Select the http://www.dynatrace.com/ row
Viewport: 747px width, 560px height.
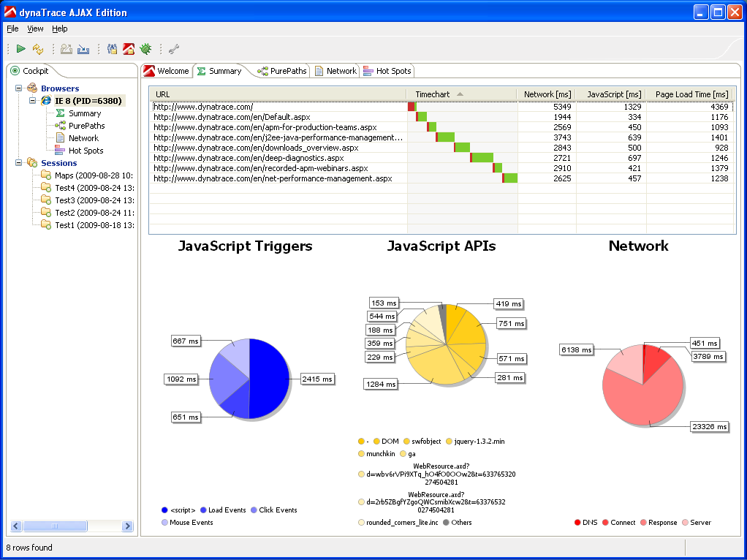coord(442,107)
